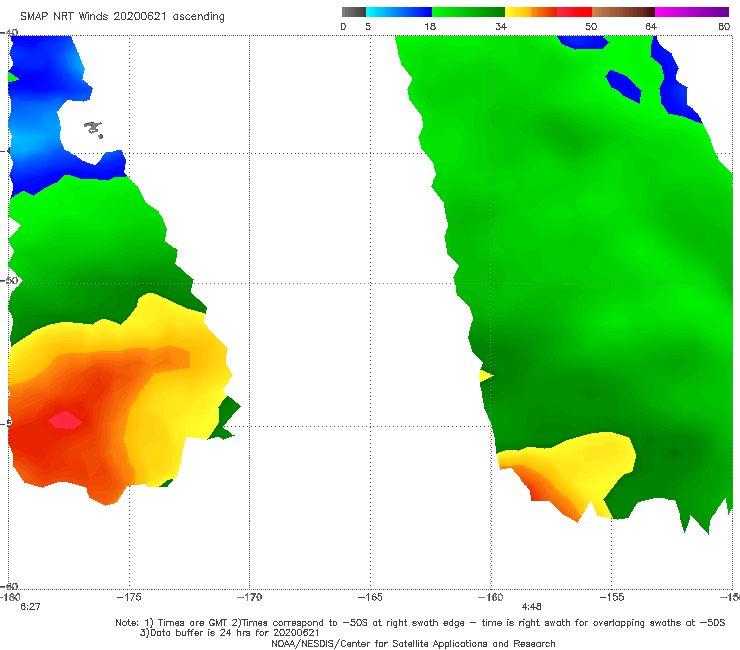The width and height of the screenshot is (740, 650).
Task: Click the latitude label "-60" at bottom left
Action: tap(9, 586)
